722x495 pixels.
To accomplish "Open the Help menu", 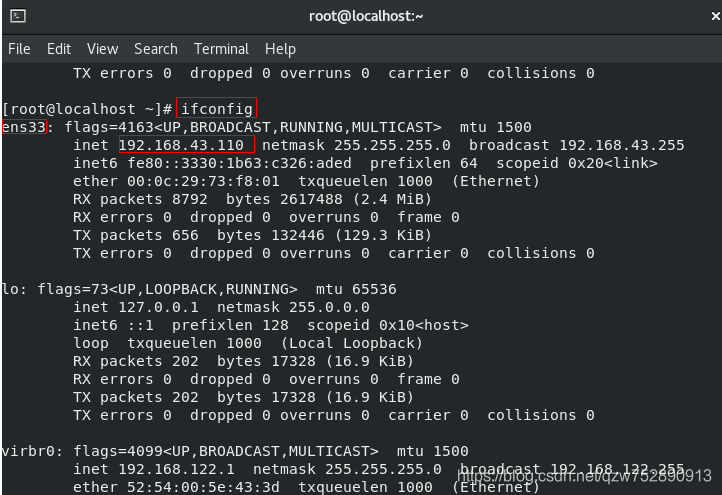I will (x=280, y=49).
